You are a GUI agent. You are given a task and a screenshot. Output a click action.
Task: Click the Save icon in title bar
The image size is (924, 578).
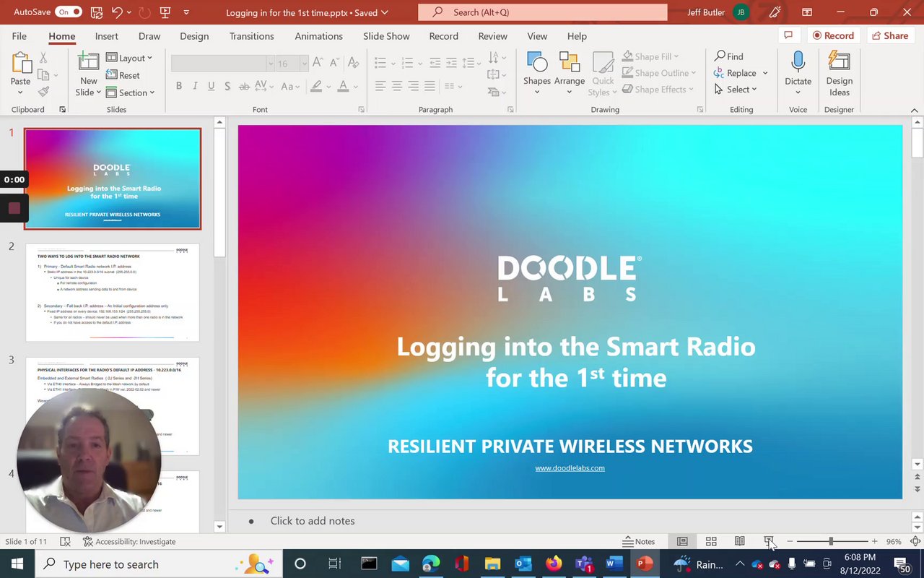[x=97, y=12]
